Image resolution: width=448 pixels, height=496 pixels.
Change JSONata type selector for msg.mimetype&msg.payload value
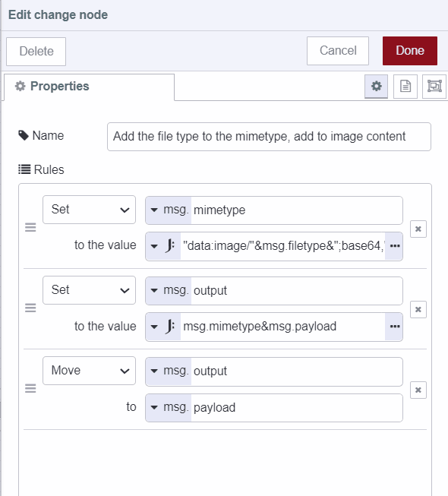(163, 327)
